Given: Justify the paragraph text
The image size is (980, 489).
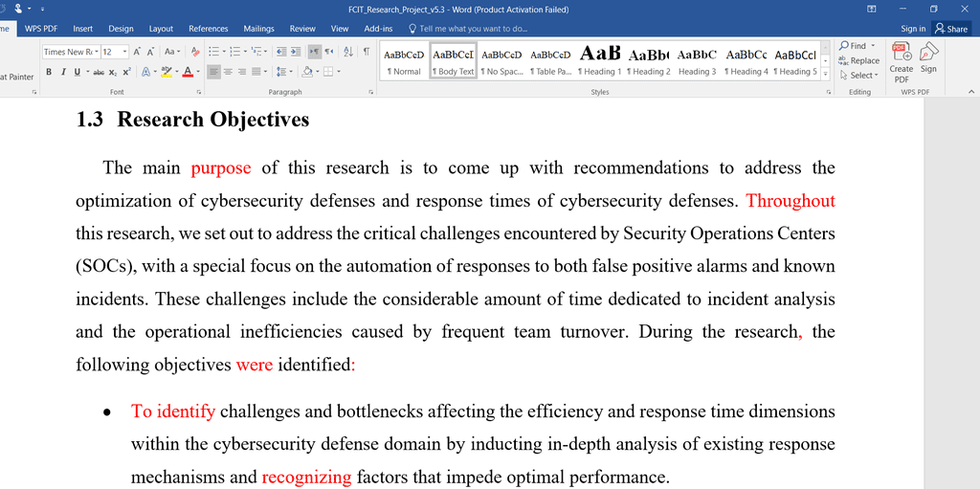Looking at the screenshot, I should 256,72.
